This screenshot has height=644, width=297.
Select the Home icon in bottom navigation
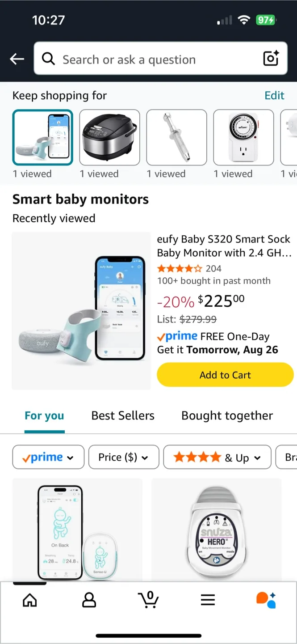(29, 600)
